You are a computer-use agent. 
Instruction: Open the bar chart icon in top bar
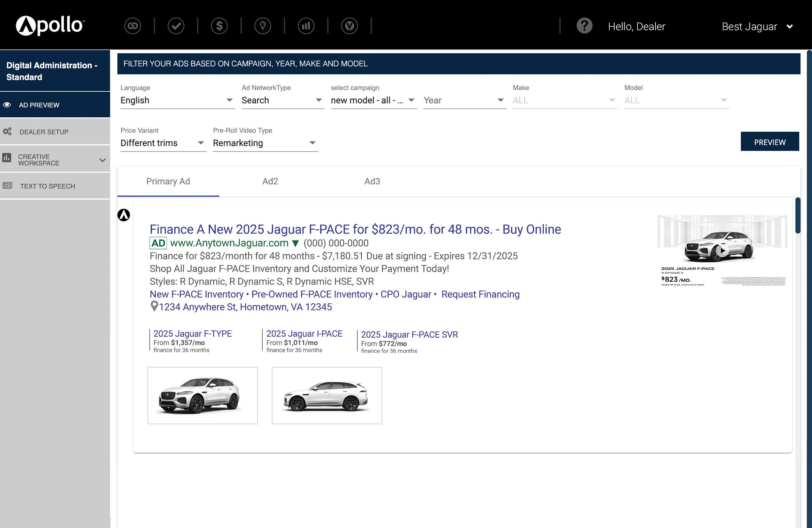point(306,26)
